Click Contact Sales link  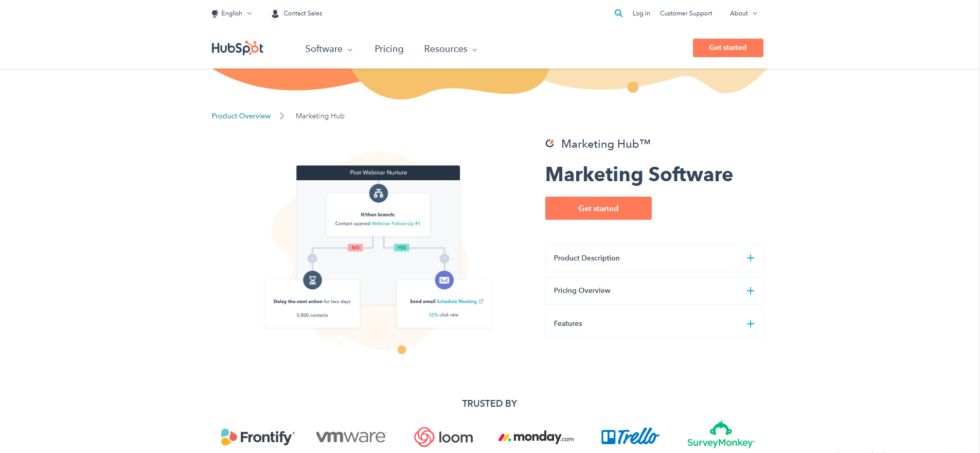303,13
